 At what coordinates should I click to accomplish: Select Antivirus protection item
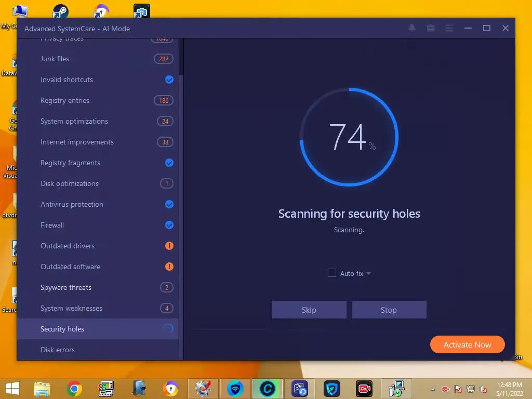[98, 204]
